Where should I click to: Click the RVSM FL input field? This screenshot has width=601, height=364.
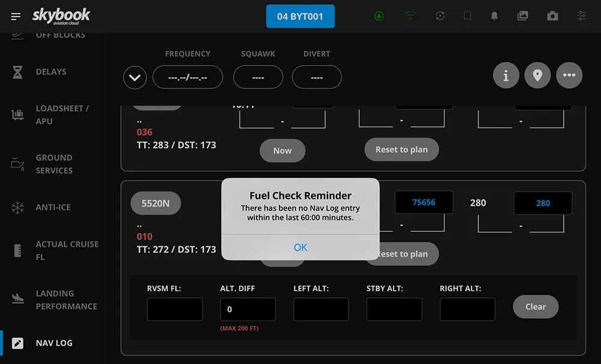click(x=174, y=309)
